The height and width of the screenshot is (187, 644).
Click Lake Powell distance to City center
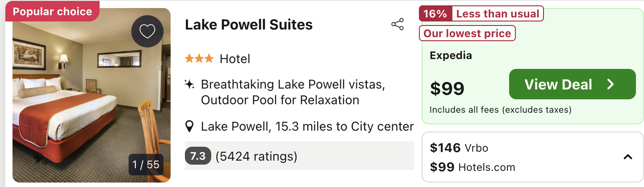click(x=307, y=127)
